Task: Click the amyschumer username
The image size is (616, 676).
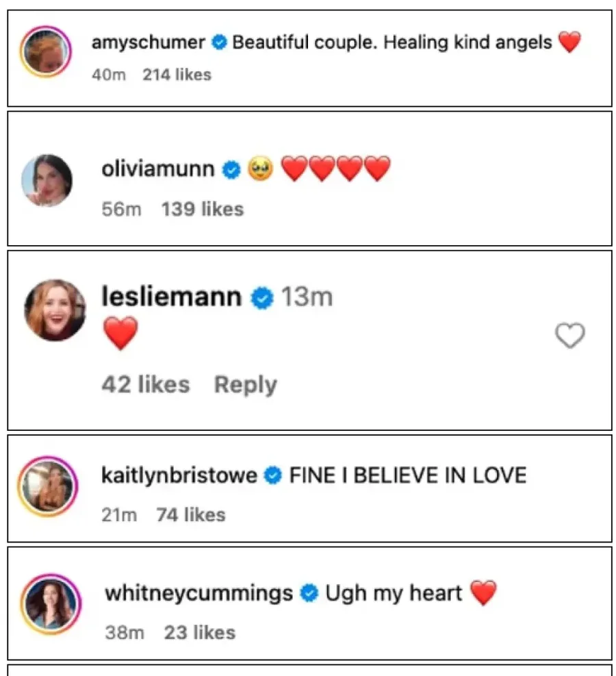Action: pos(148,43)
